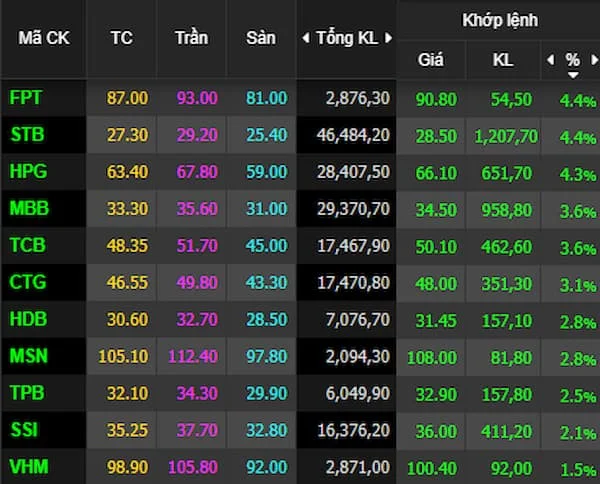The height and width of the screenshot is (484, 600).
Task: Select STB matched volume 1,207,70
Action: (506, 137)
